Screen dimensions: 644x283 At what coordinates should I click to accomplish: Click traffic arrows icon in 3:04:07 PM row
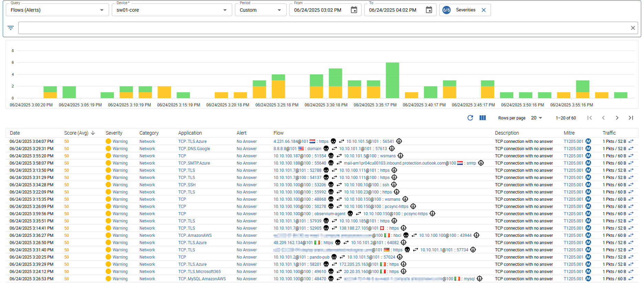pos(631,141)
